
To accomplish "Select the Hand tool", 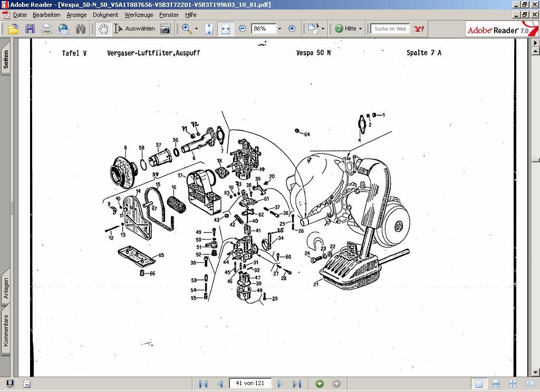I will point(103,29).
